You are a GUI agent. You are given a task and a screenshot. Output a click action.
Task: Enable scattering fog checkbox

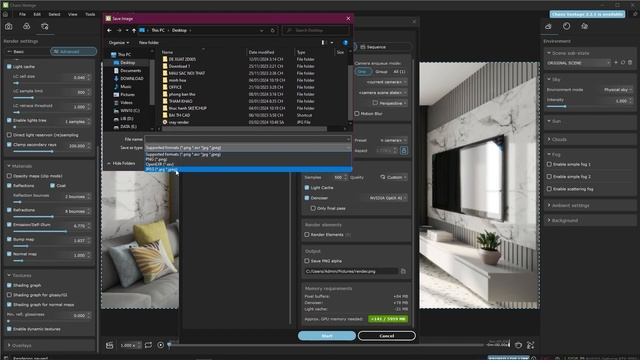click(x=549, y=189)
